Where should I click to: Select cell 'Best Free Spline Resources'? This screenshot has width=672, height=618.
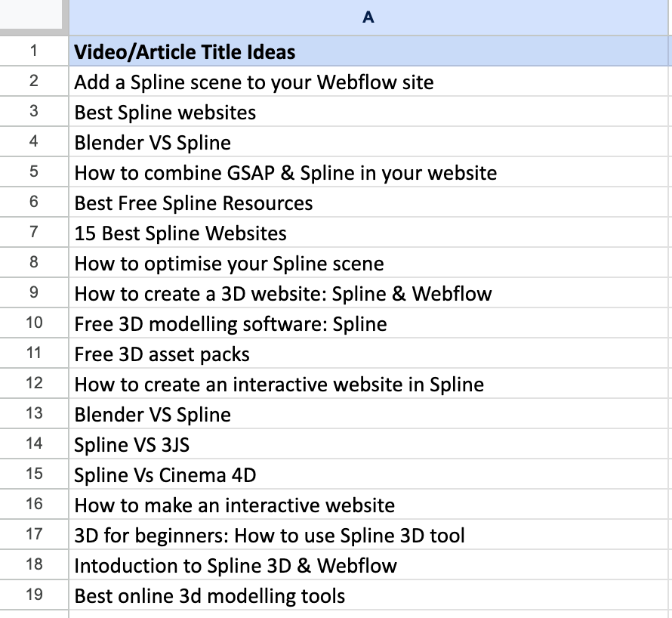(370, 202)
